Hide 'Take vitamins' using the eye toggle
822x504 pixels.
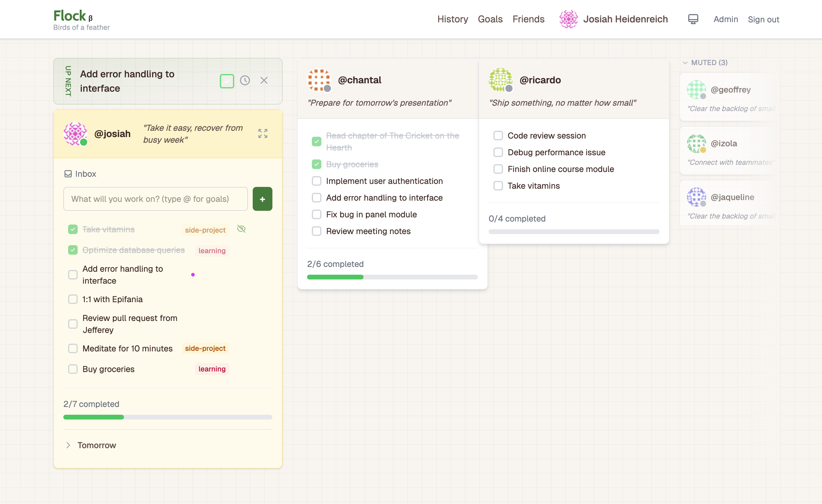241,229
